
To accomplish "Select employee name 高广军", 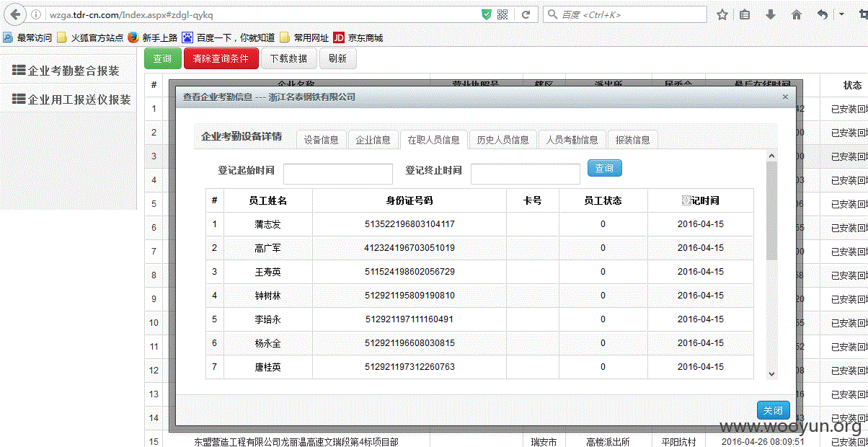I will coord(268,248).
